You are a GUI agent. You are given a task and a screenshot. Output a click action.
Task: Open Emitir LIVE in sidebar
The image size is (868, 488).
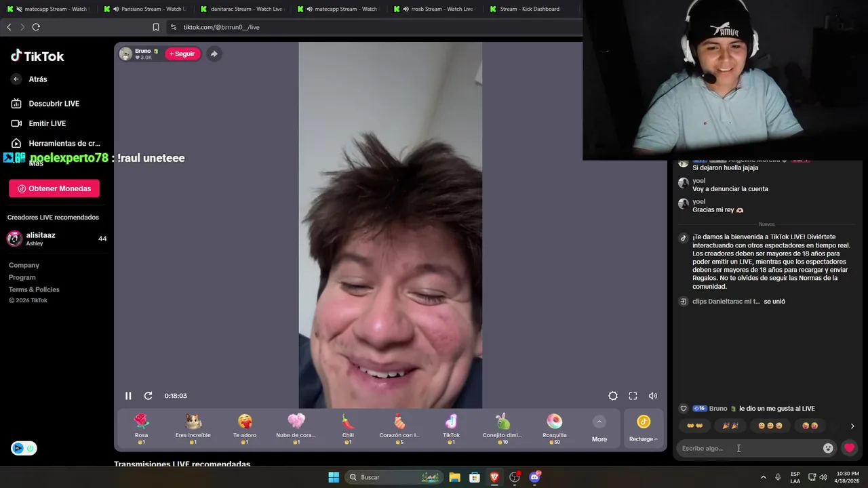coord(38,123)
